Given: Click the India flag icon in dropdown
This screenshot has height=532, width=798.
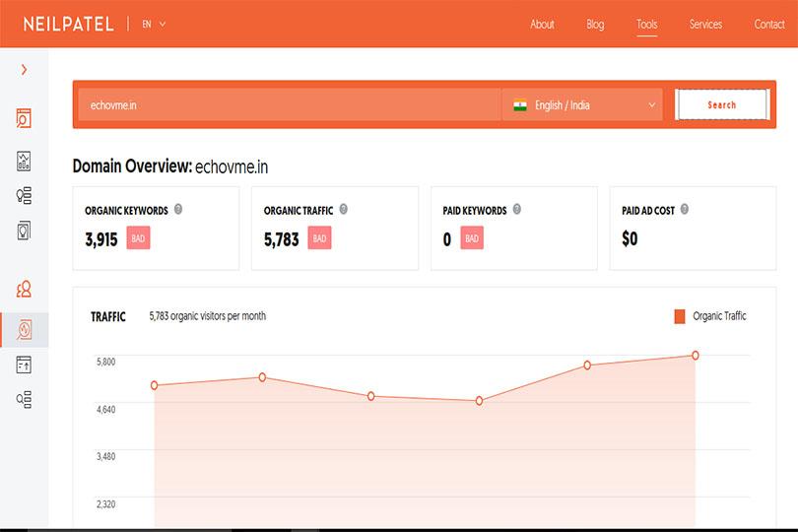Looking at the screenshot, I should coord(520,104).
